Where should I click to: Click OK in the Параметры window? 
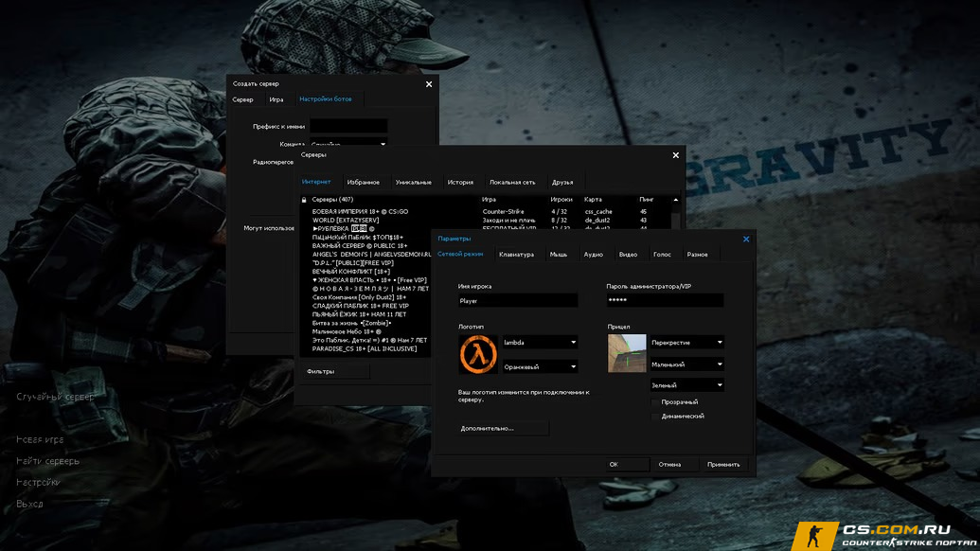tap(627, 464)
